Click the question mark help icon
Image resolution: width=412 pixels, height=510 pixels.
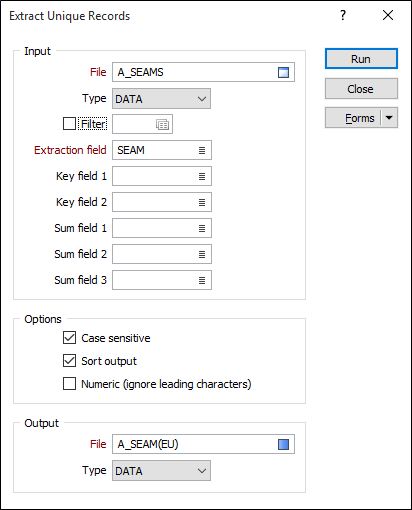[343, 15]
